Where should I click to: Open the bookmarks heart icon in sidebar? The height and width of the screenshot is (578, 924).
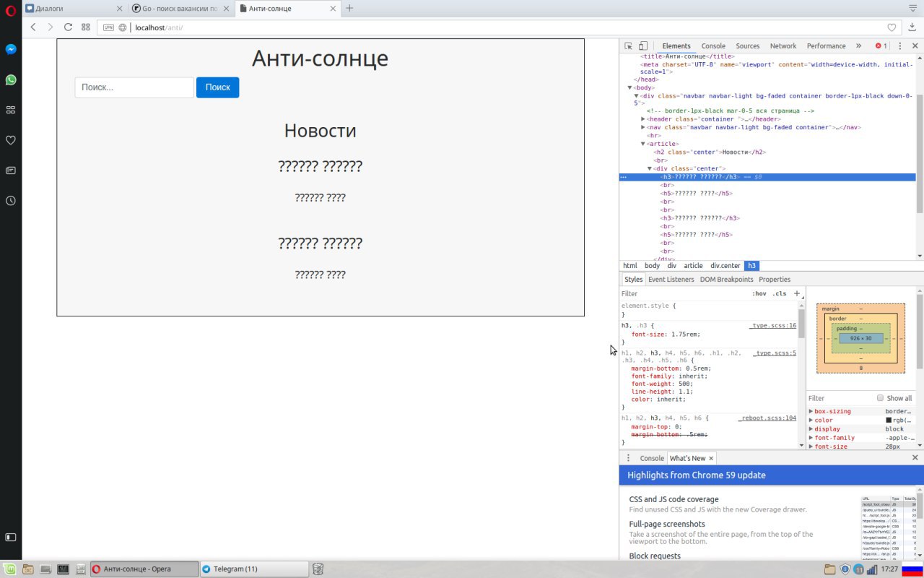(x=11, y=140)
